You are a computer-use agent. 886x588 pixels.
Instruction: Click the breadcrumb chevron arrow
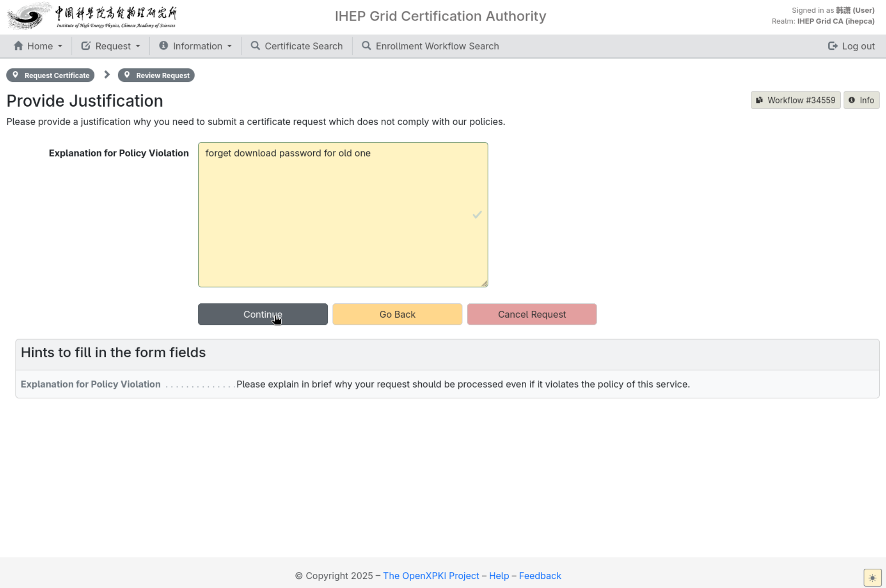tap(107, 75)
